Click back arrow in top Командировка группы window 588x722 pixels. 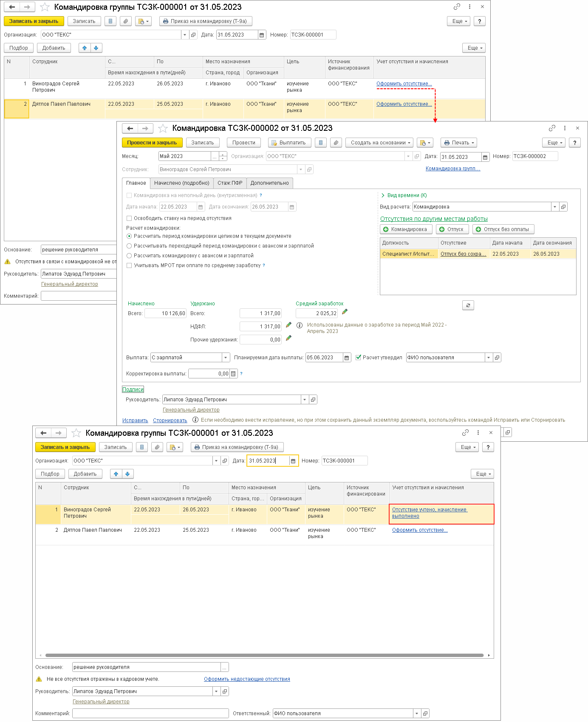coord(12,7)
